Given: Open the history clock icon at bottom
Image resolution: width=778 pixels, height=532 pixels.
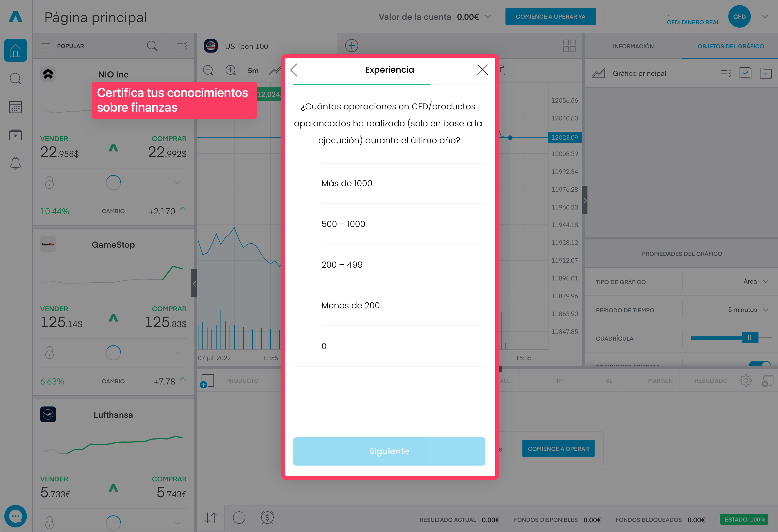Looking at the screenshot, I should point(239,518).
